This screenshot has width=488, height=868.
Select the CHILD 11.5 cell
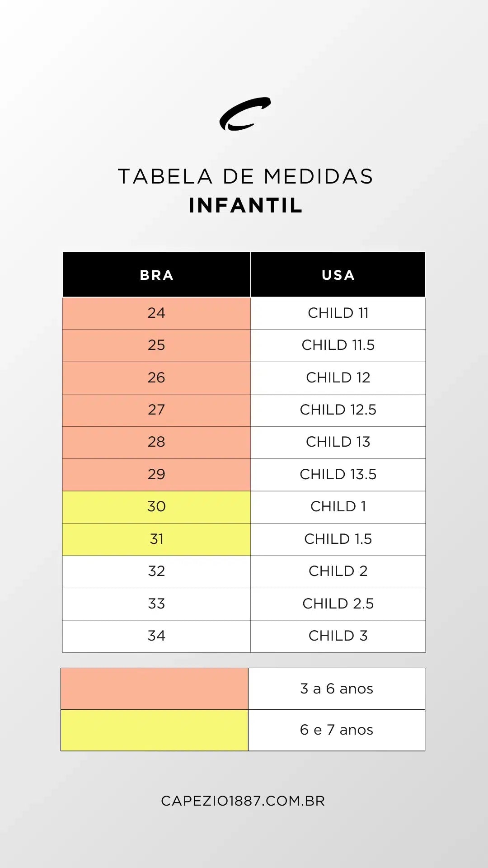point(338,345)
